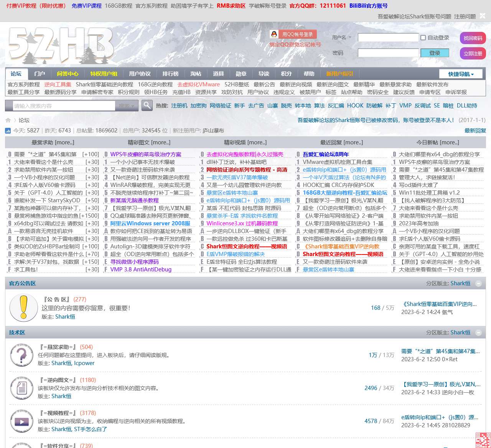Viewport: 491px width, 448px height.
Task: Open thread Winlicense3.xx 过机器码教程
Action: 242,223
